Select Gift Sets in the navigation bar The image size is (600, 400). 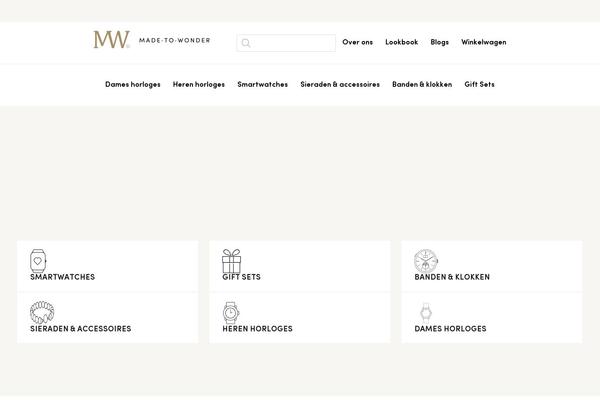[479, 85]
